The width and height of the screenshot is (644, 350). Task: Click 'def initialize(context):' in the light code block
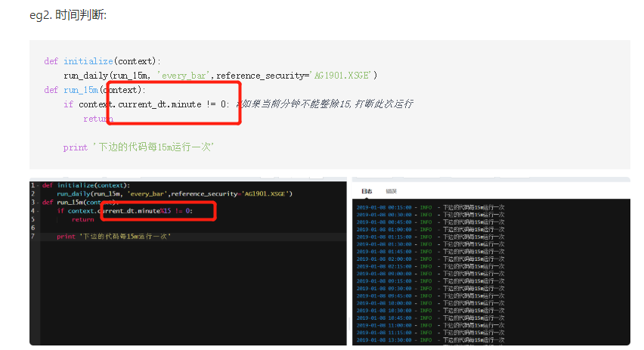(102, 61)
